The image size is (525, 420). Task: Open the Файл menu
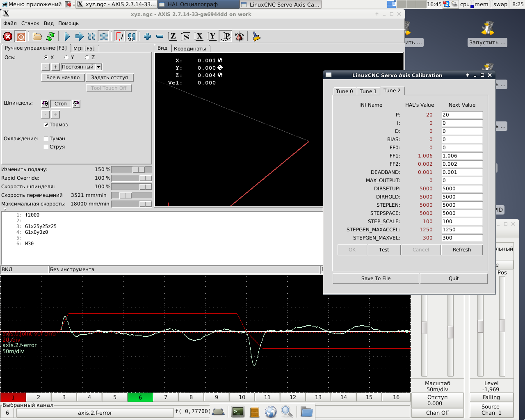pos(10,23)
